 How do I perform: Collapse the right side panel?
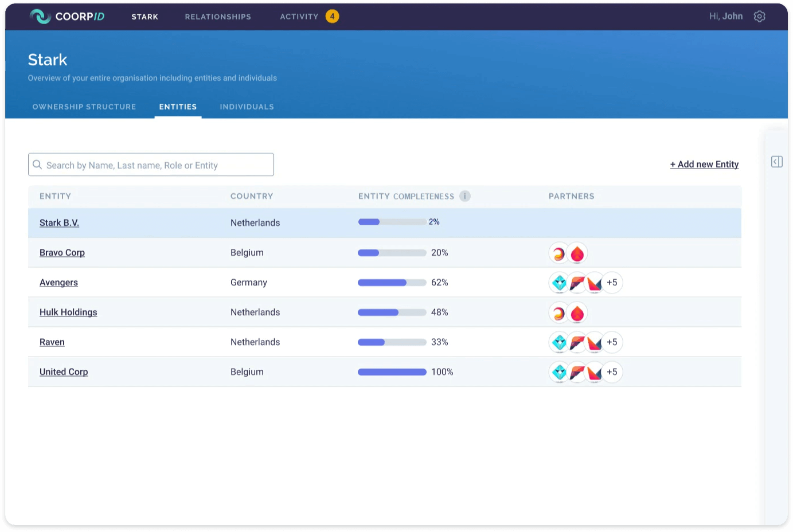776,162
